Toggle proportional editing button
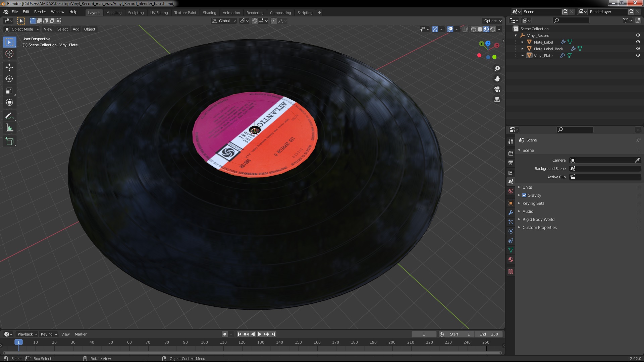 pos(274,21)
